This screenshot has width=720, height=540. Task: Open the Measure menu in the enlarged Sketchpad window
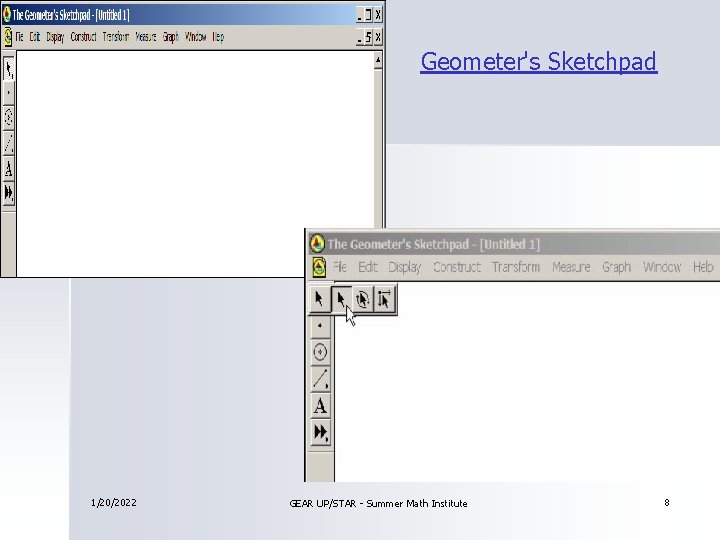pyautogui.click(x=571, y=267)
